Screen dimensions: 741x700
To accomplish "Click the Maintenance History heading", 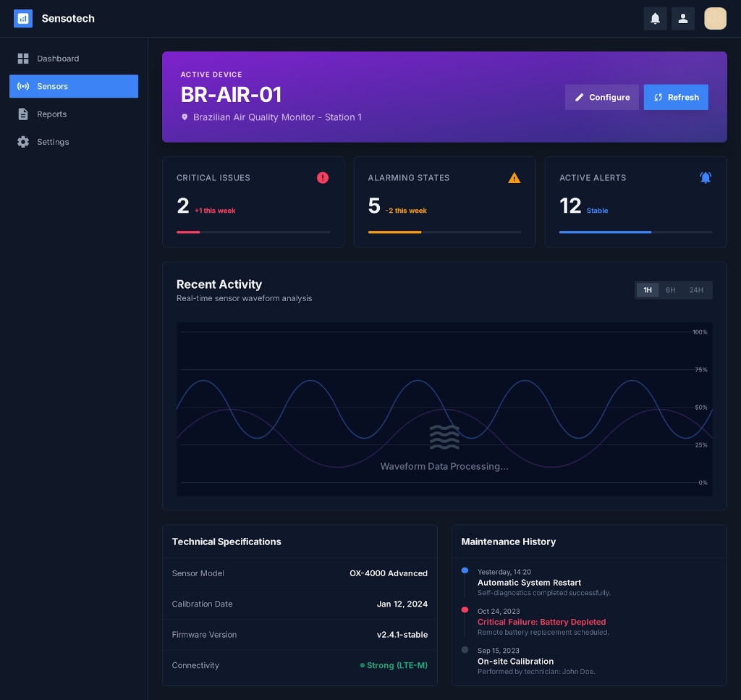I will tap(509, 541).
